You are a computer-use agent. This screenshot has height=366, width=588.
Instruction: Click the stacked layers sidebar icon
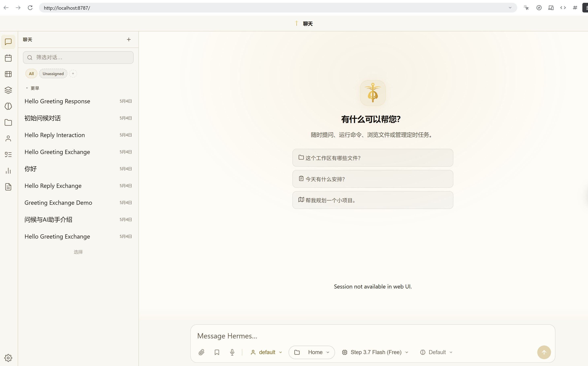point(8,90)
